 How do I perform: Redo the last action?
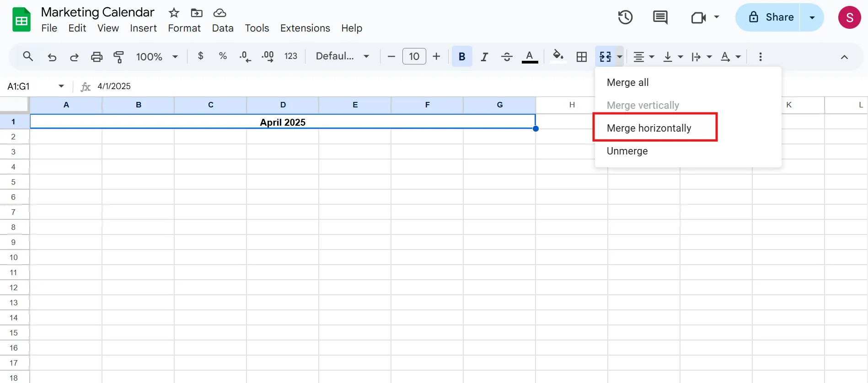pos(74,57)
